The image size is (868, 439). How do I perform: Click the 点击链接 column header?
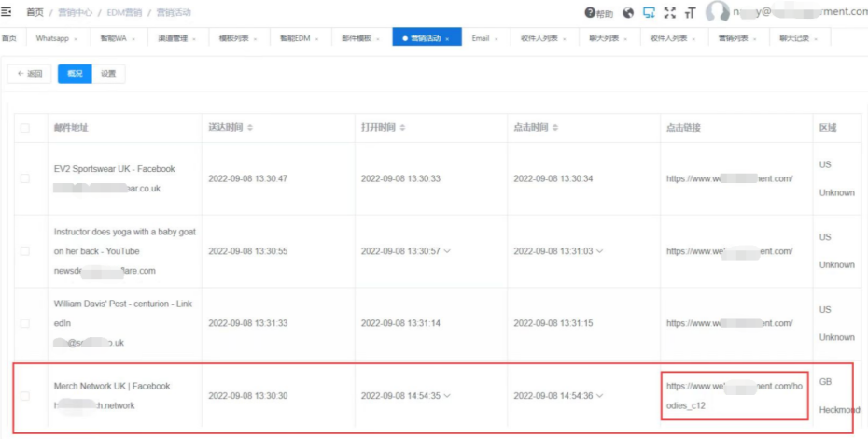point(683,128)
